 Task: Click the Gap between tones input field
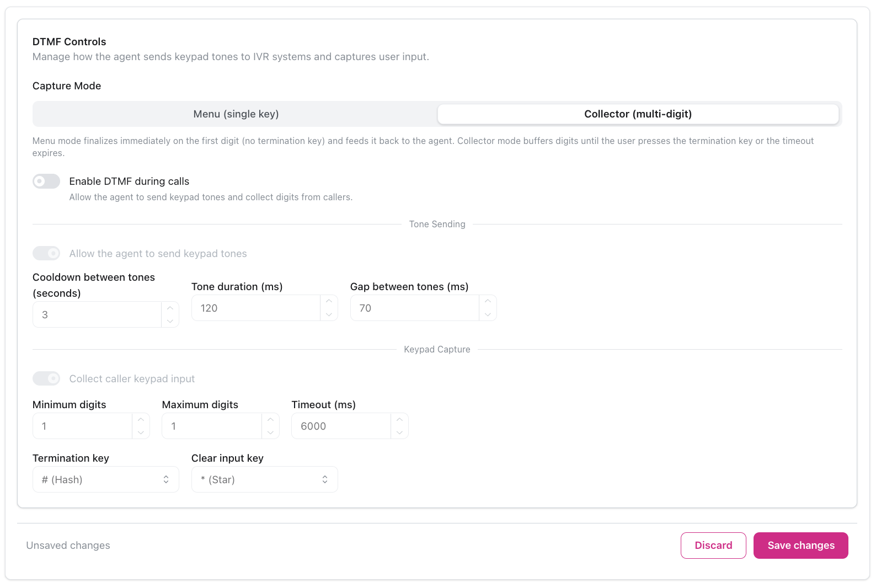(x=414, y=308)
